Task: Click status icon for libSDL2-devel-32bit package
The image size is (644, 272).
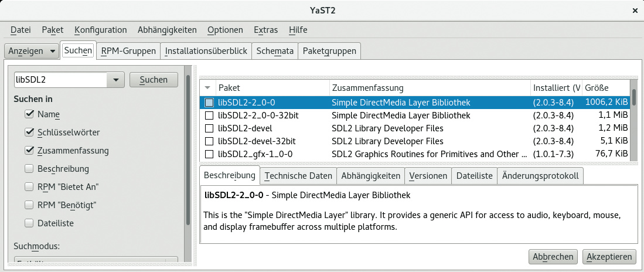Action: pyautogui.click(x=209, y=141)
